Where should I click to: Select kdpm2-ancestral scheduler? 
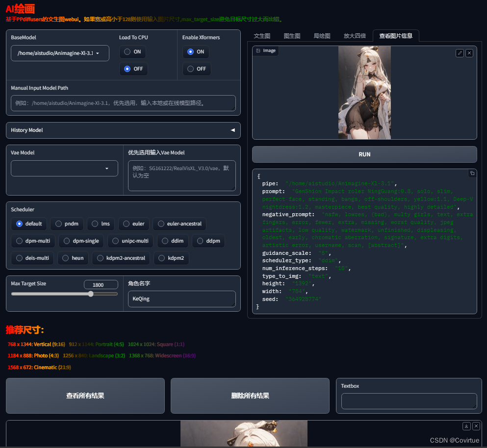121,258
